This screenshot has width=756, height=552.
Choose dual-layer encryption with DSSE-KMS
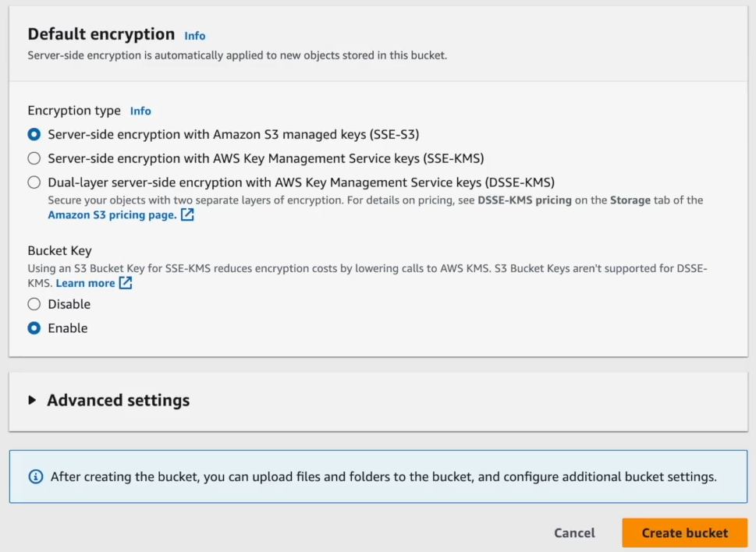coord(34,182)
